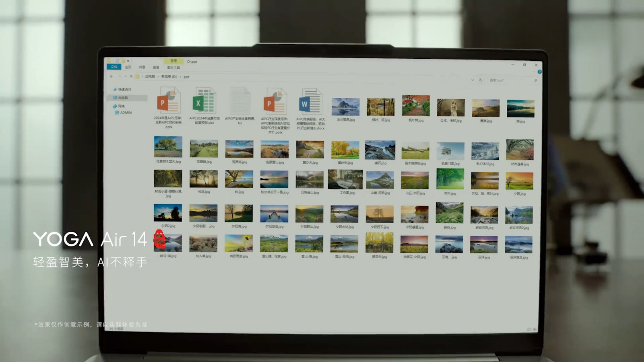Select the 冰川高原.jpg mountain thumbnail
Image resolution: width=644 pixels, height=362 pixels.
[345, 107]
